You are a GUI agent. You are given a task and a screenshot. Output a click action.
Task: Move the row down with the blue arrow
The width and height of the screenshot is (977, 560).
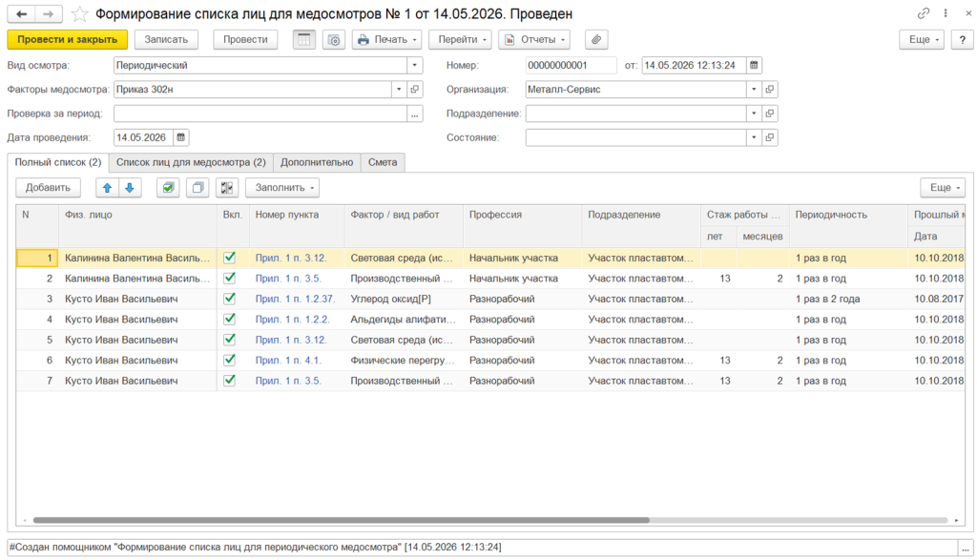pyautogui.click(x=130, y=188)
